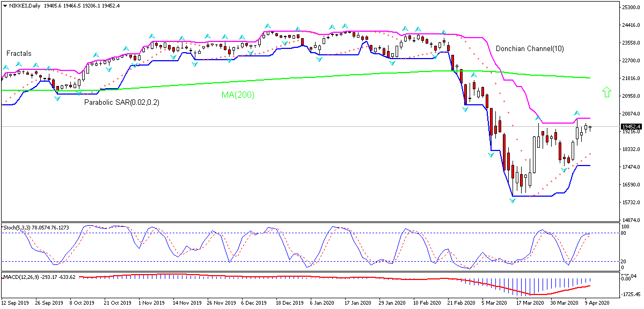Click the fractal arrow above the April 2020 high
644x309 pixels.
576,113
